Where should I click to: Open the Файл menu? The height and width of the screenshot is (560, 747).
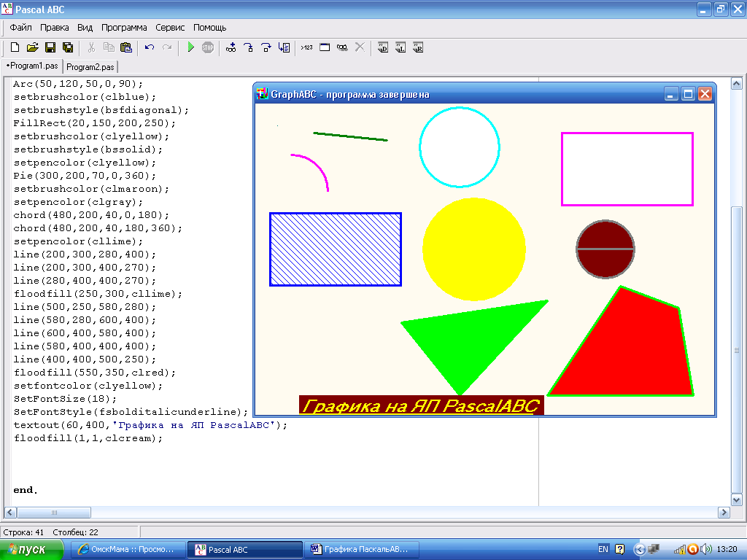coord(20,28)
